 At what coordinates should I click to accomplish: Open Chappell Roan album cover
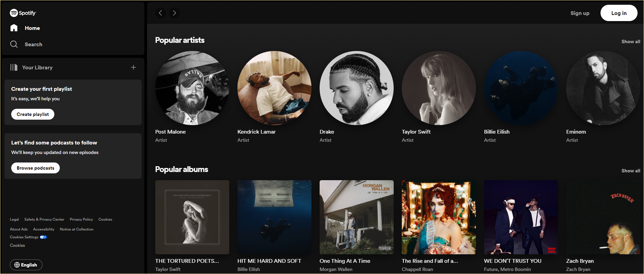(439, 217)
